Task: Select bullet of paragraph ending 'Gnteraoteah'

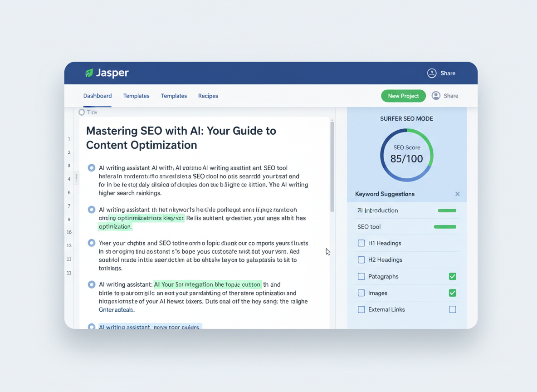Action: [92, 284]
